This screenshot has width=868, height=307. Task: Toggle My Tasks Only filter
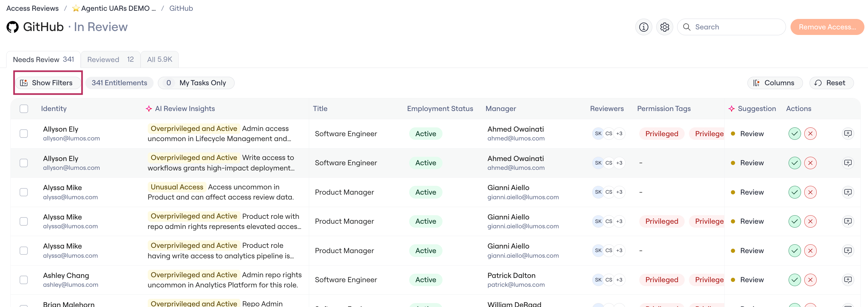click(x=196, y=83)
